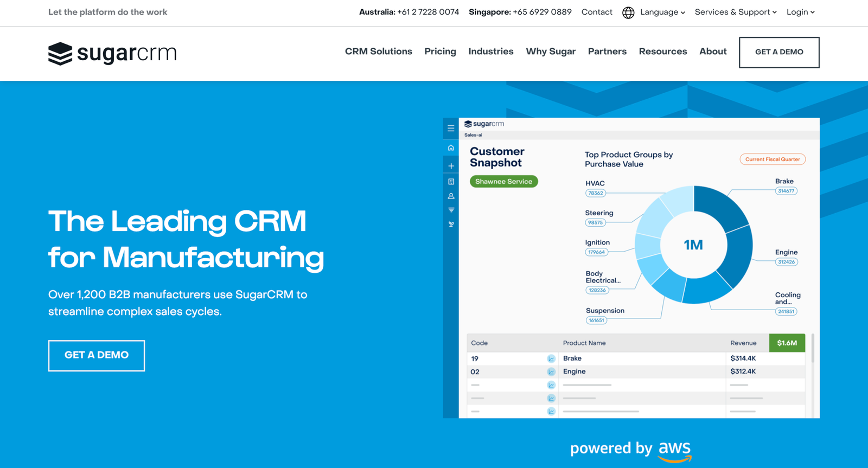
Task: Click the Customer Snapshot heading
Action: point(497,157)
